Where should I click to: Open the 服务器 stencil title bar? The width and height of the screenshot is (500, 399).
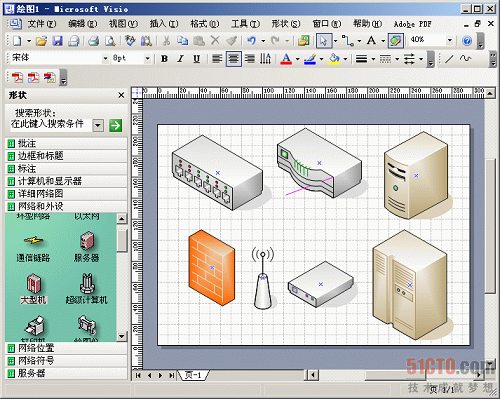(66, 373)
